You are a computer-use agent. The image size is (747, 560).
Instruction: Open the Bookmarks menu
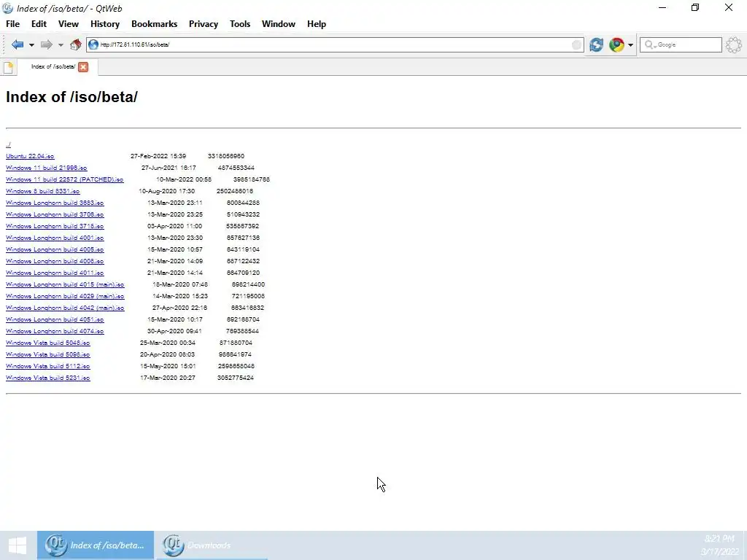tap(155, 24)
